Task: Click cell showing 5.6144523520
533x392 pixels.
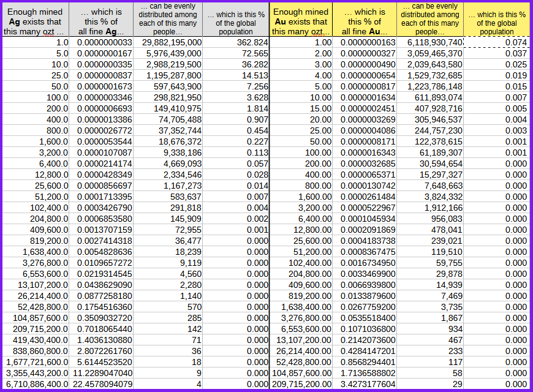Action: click(x=101, y=362)
